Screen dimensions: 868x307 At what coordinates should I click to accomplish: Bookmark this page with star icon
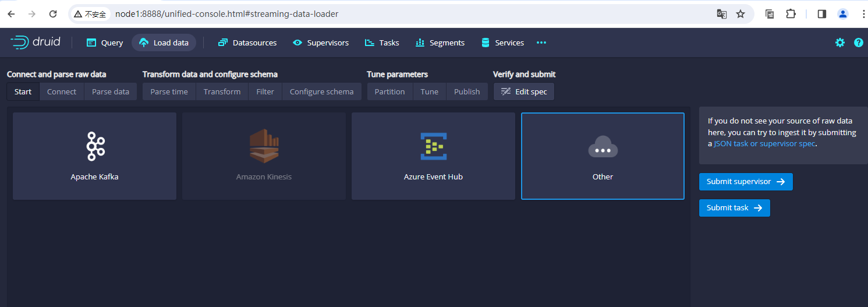pos(741,14)
